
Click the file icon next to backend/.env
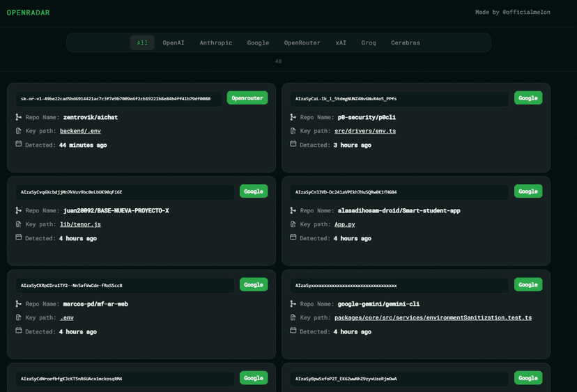point(19,131)
